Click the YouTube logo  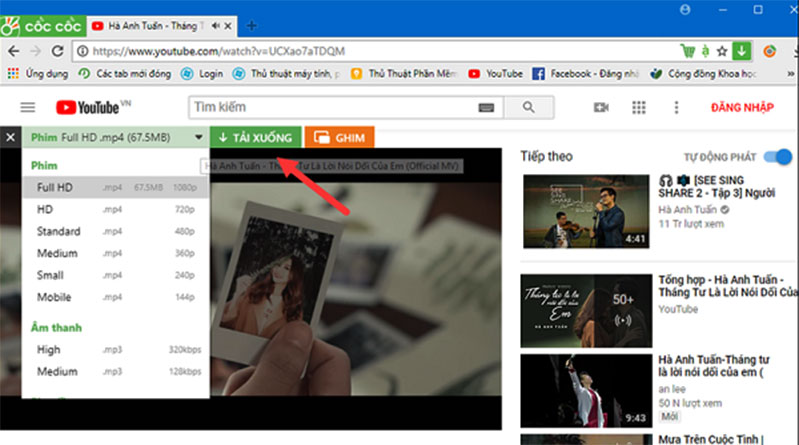pyautogui.click(x=88, y=107)
